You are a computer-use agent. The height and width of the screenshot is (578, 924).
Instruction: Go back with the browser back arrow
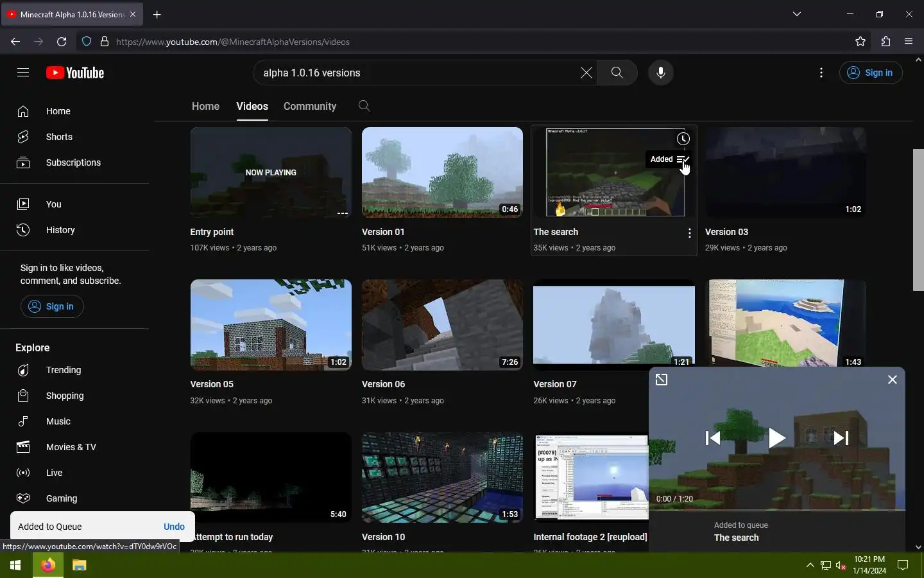15,42
